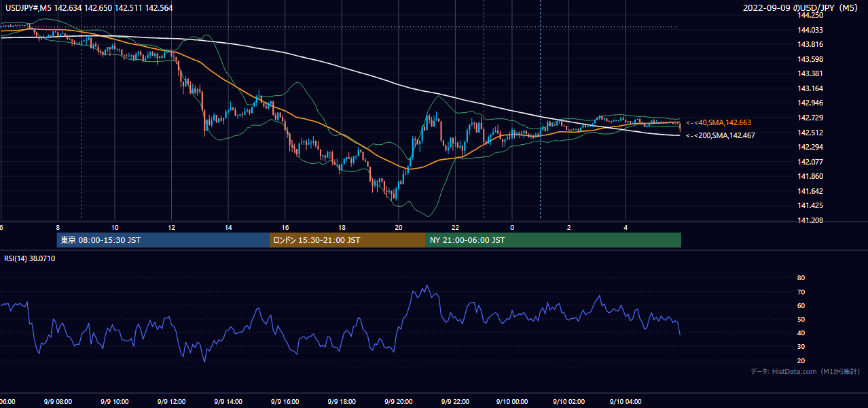Click RSI scale level 40
The image size is (868, 408).
pyautogui.click(x=801, y=333)
